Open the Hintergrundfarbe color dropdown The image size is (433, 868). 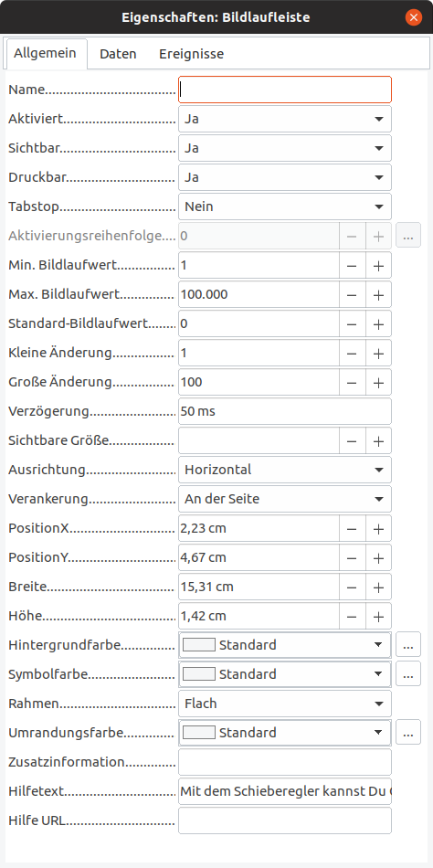(x=285, y=645)
